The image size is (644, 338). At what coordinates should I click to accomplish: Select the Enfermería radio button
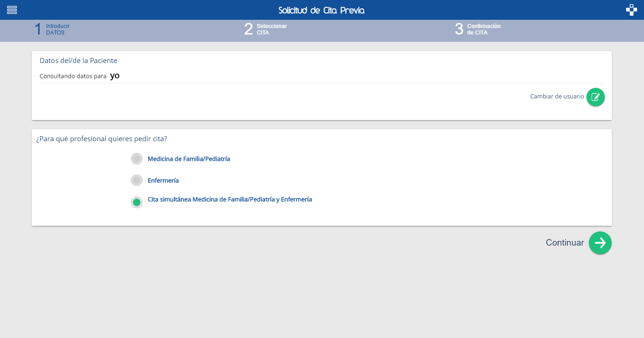coord(137,180)
